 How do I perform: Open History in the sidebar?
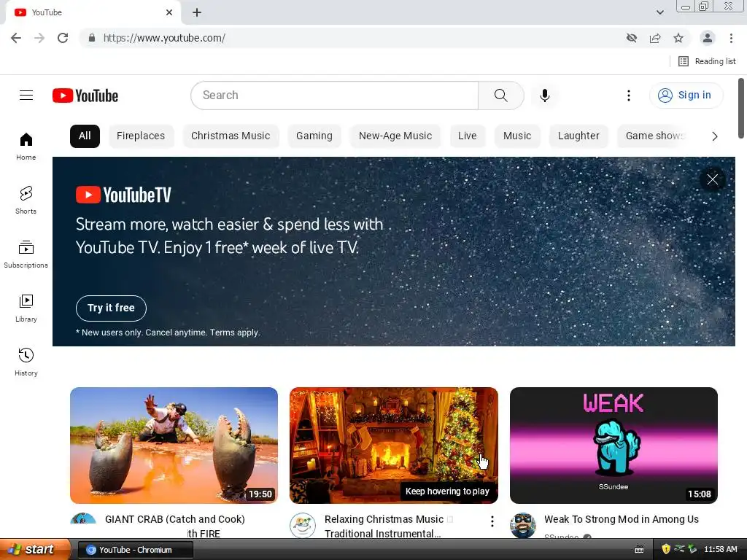[x=26, y=362]
